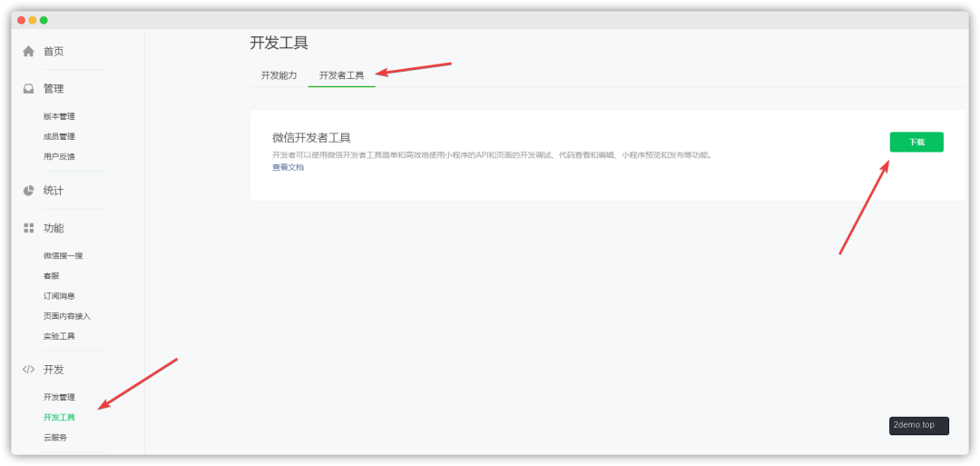980x466 pixels.
Task: Open 版本管理 in the sidebar
Action: [x=59, y=116]
